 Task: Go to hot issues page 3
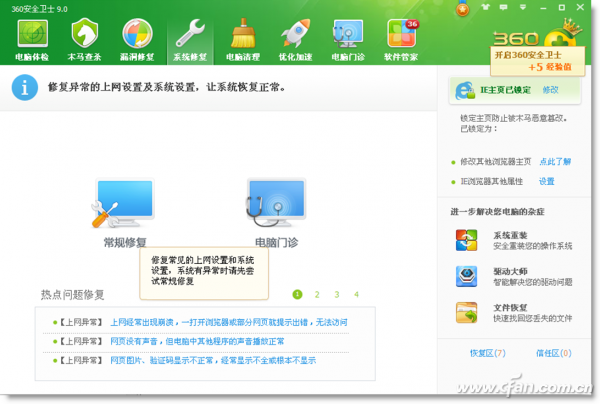(x=337, y=294)
